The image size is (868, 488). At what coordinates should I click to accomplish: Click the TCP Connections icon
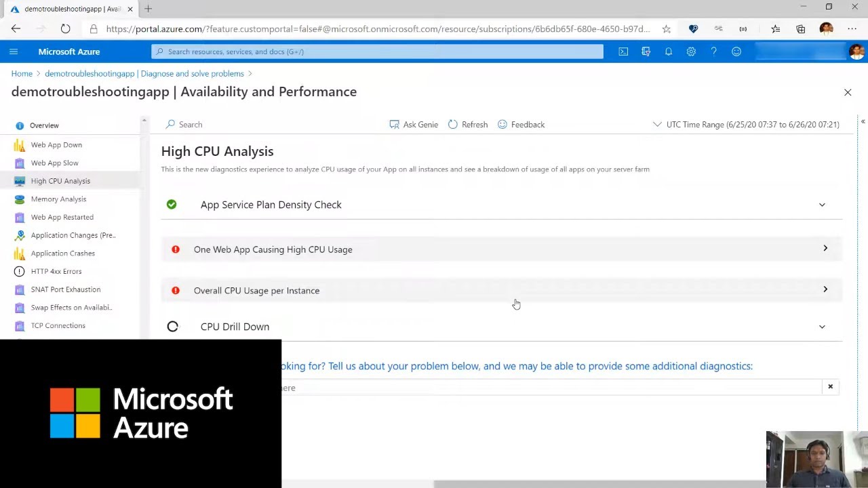point(20,325)
